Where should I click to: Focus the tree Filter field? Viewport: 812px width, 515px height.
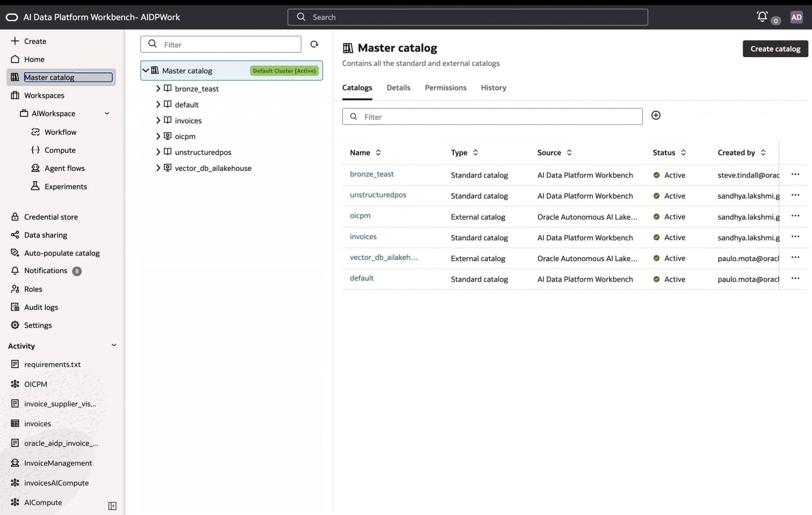pos(220,44)
